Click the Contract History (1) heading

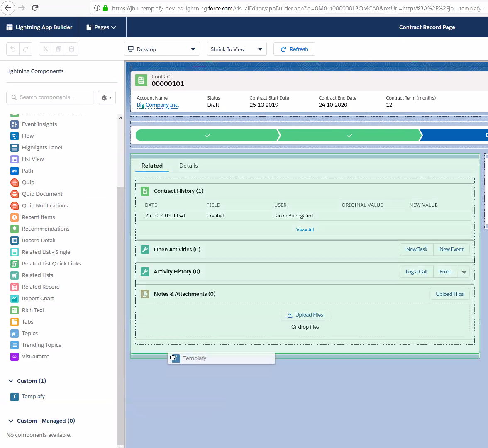pos(178,191)
